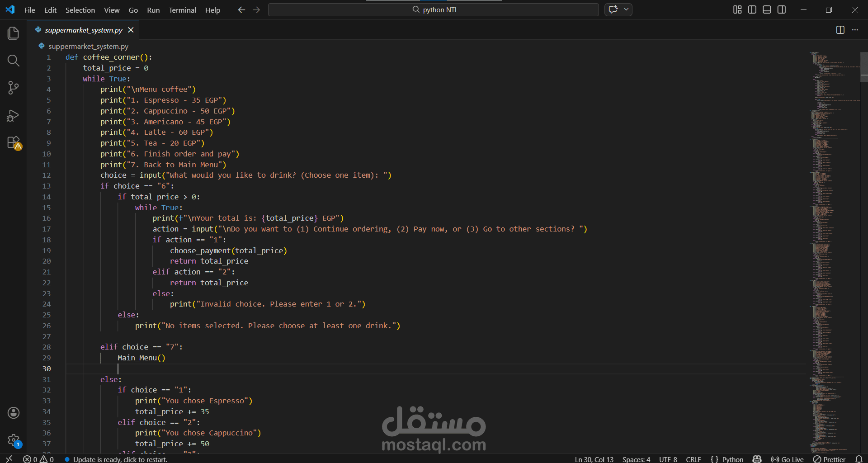The width and height of the screenshot is (868, 463).
Task: Change file encoding UTF-8
Action: pyautogui.click(x=668, y=459)
